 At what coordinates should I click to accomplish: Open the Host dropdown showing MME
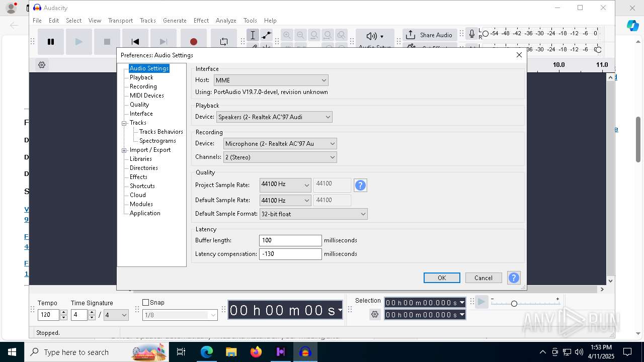(x=271, y=80)
